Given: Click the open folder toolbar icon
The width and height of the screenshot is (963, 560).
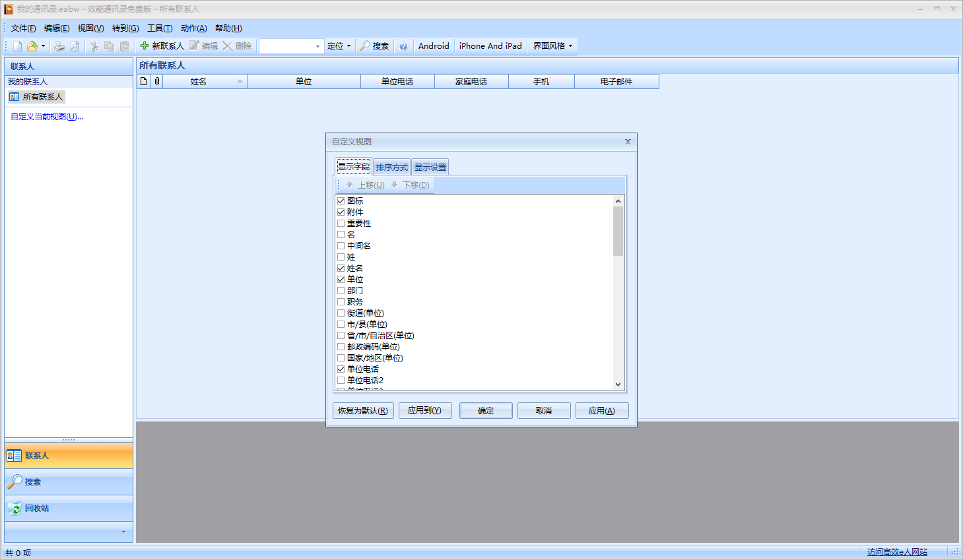Looking at the screenshot, I should point(32,46).
